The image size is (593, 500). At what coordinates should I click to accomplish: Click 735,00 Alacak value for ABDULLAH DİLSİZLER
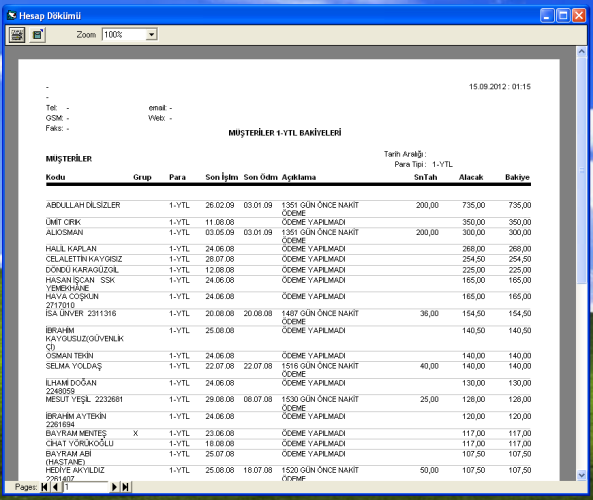click(x=473, y=205)
